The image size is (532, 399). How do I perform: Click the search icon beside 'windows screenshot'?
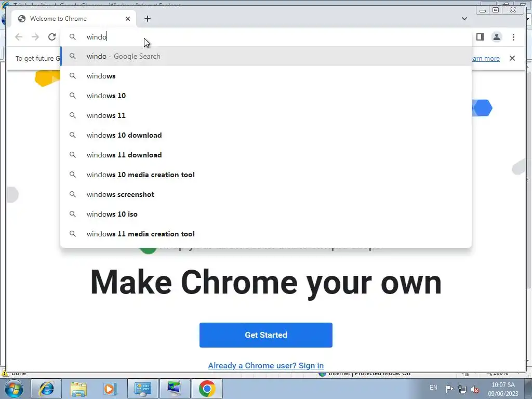point(73,194)
